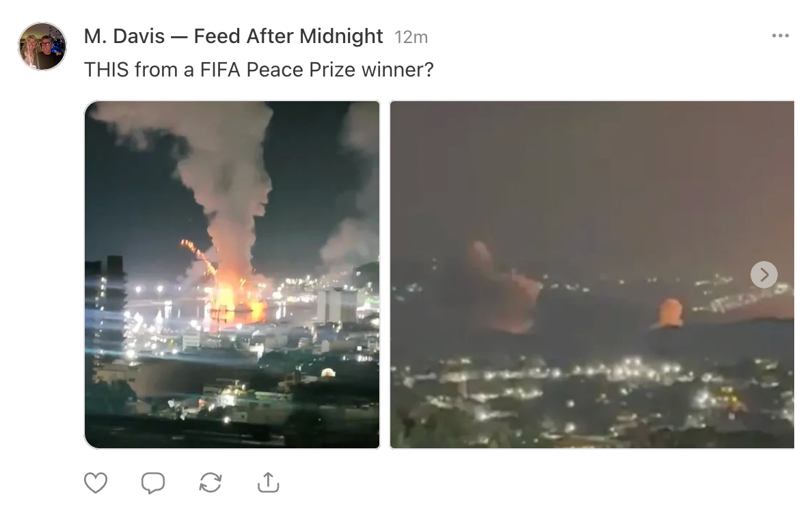This screenshot has height=518, width=812.
Task: Advance the photo carousel with the right chevron
Action: click(x=763, y=275)
